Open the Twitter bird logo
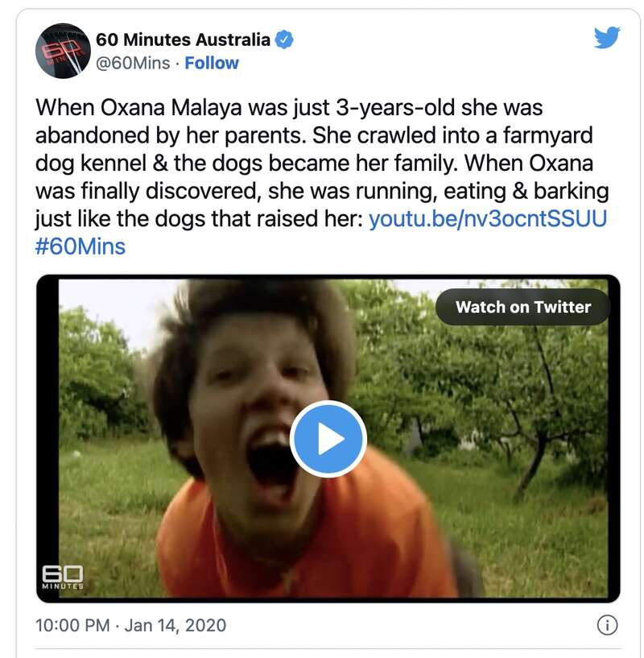 click(607, 38)
